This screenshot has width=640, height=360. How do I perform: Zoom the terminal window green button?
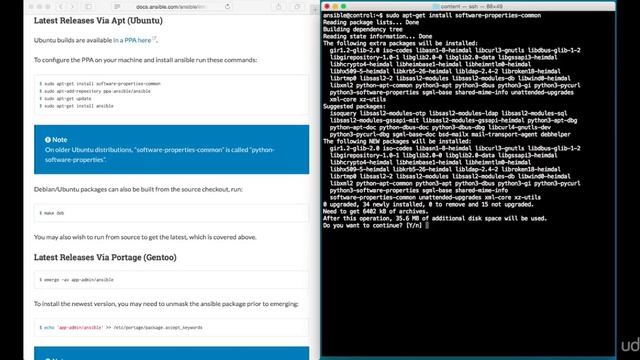[343, 7]
